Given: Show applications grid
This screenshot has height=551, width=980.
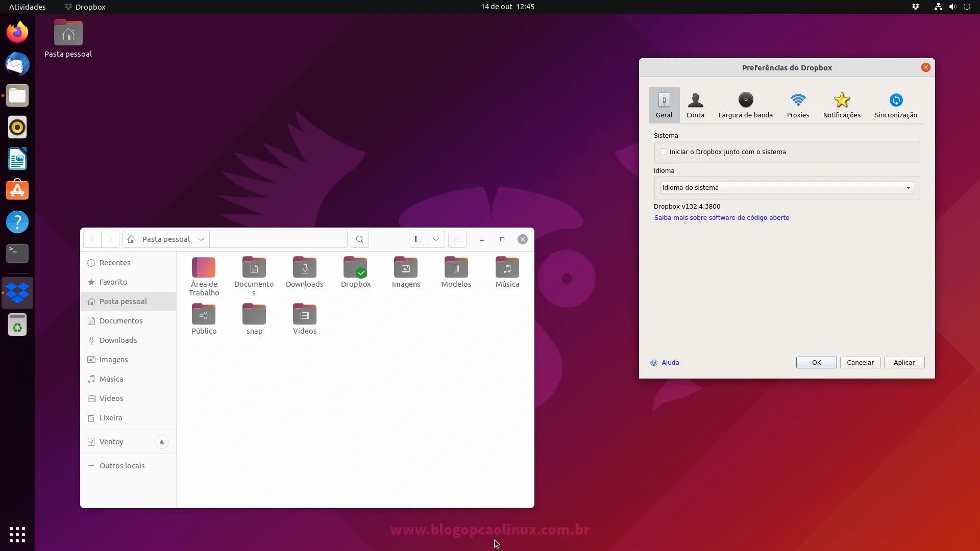Looking at the screenshot, I should tap(17, 534).
